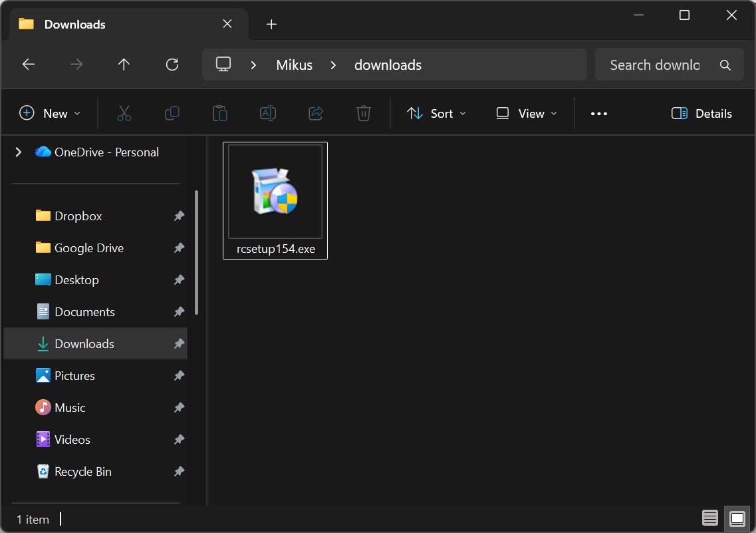Click the Rename icon in toolbar
The width and height of the screenshot is (756, 533).
tap(268, 113)
